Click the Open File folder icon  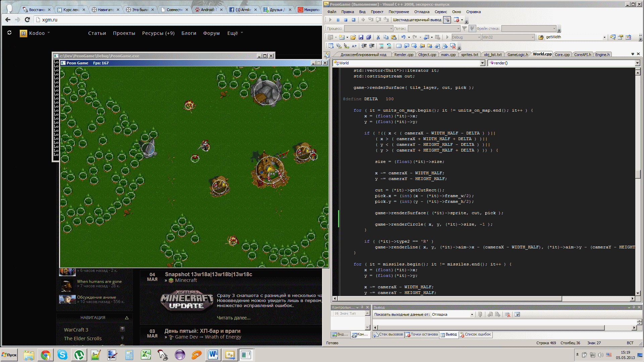[353, 37]
